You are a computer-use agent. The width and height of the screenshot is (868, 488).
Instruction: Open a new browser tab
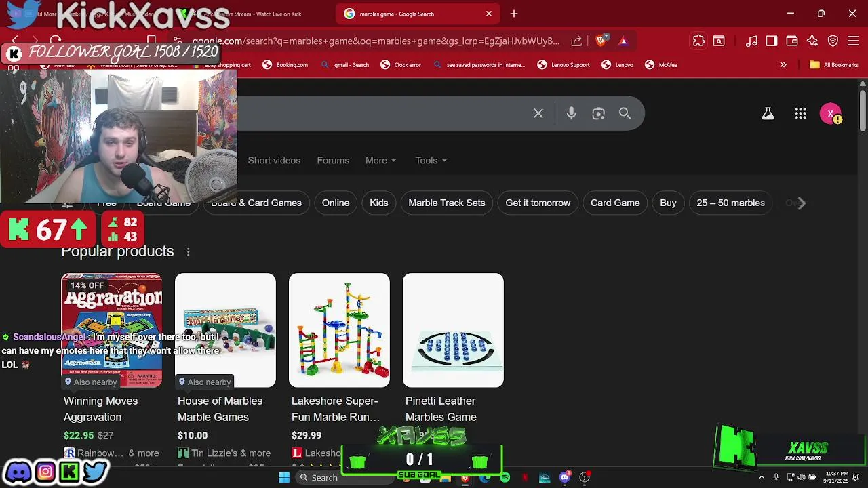(x=514, y=14)
